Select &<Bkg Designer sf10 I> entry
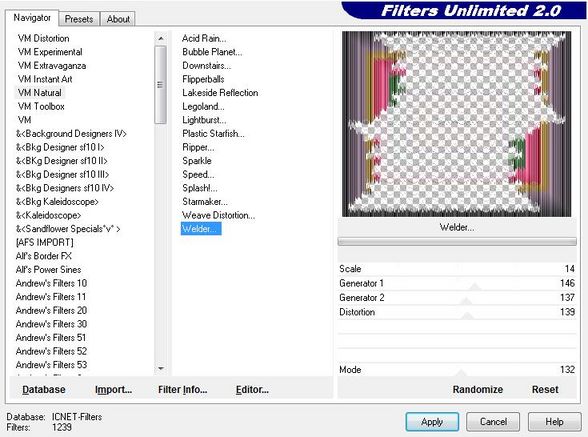The image size is (588, 437). [60, 147]
